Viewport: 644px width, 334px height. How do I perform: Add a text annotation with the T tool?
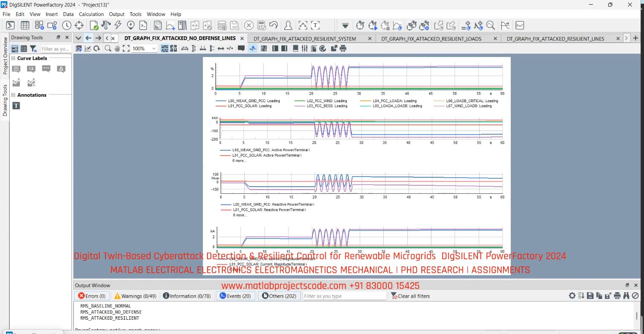(16, 106)
